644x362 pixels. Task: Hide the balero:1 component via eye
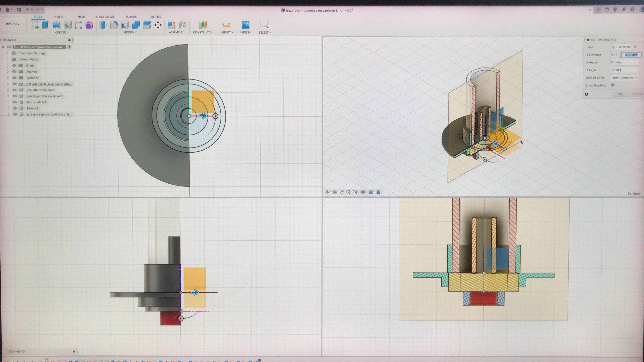(x=15, y=108)
